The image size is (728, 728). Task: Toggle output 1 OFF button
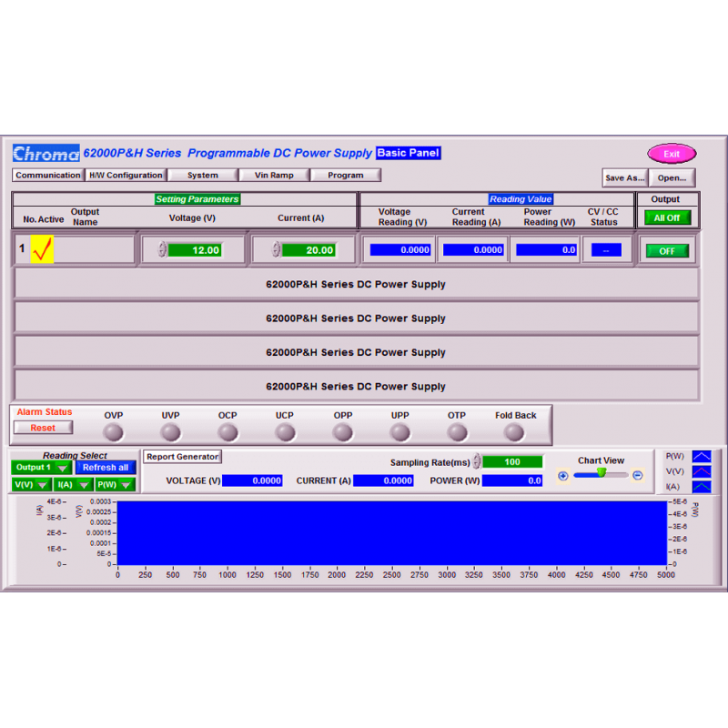point(667,251)
